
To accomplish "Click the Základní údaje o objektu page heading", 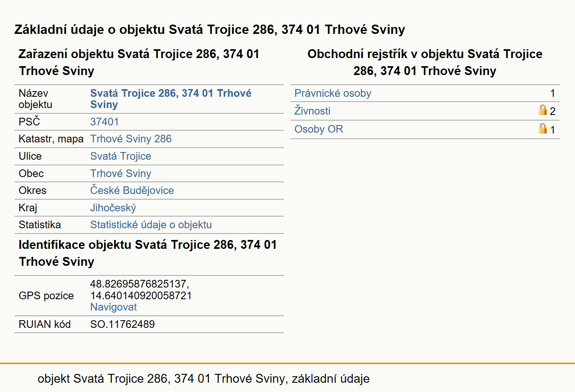I will coord(210,29).
